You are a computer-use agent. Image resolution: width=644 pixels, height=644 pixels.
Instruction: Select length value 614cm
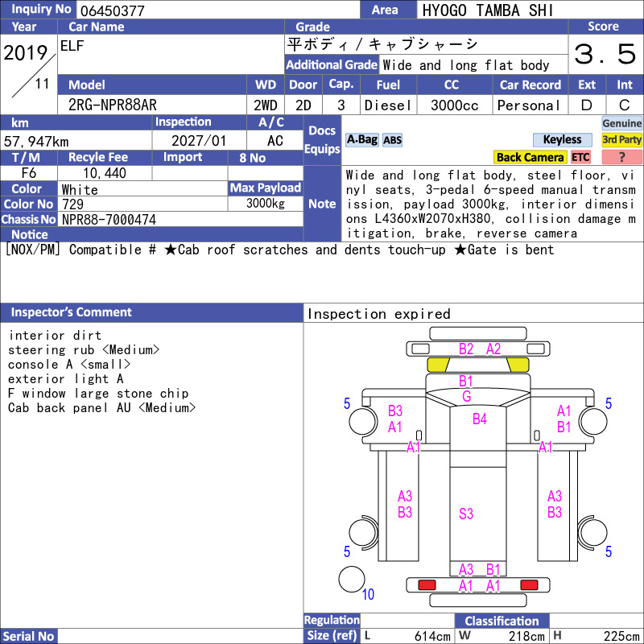click(x=432, y=636)
